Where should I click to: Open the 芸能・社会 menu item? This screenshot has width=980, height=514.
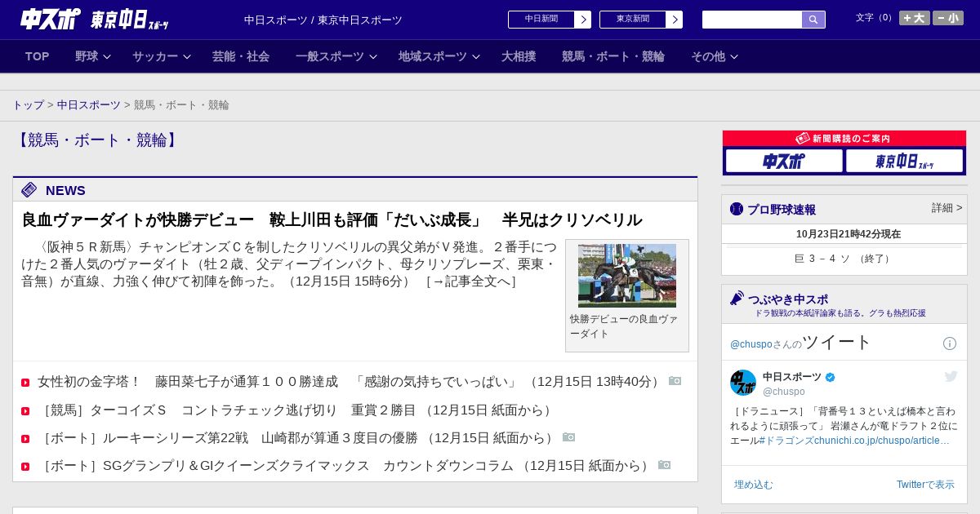(x=241, y=56)
